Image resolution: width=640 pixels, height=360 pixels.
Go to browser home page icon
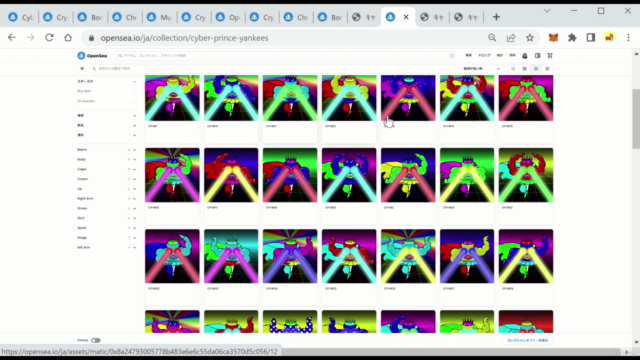coord(68,38)
